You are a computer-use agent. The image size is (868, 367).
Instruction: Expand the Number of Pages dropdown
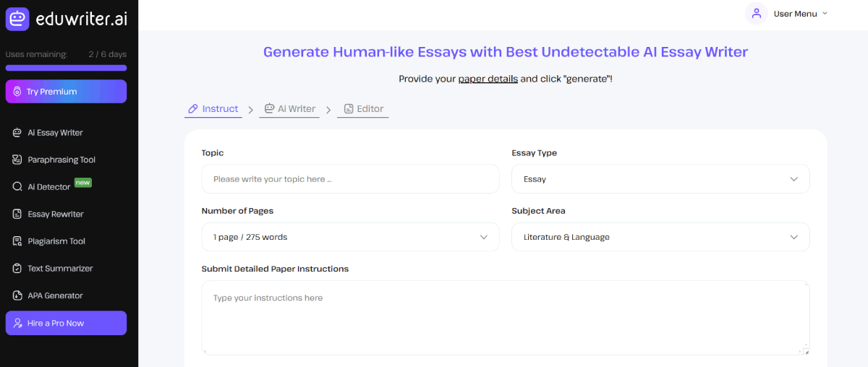(x=350, y=237)
